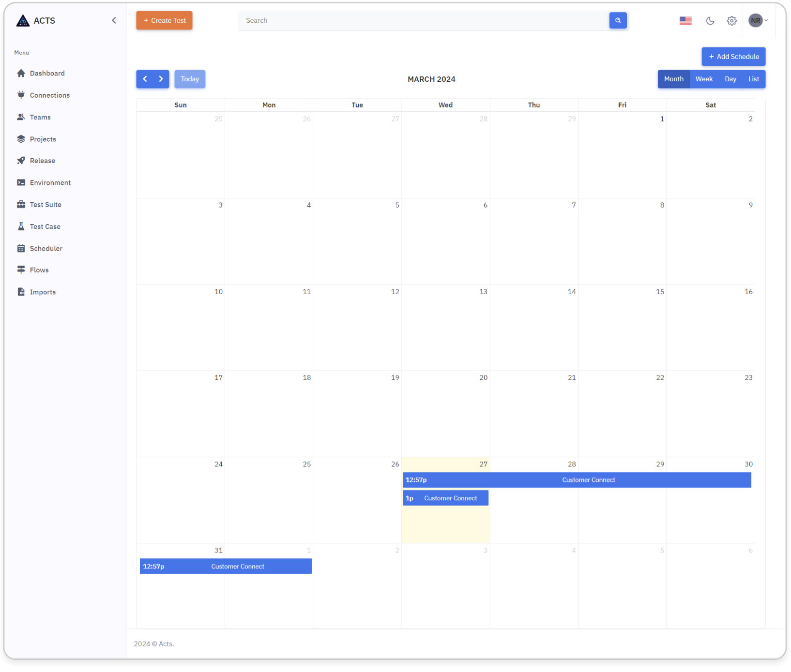791x672 pixels.
Task: Select March 27 date number
Action: tap(483, 464)
